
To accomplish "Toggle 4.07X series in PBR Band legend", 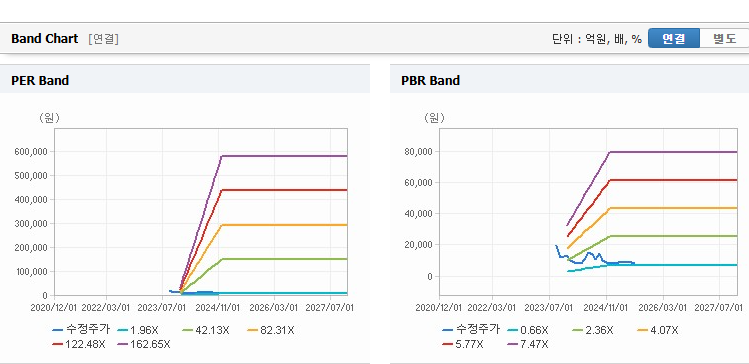I will coord(658,330).
